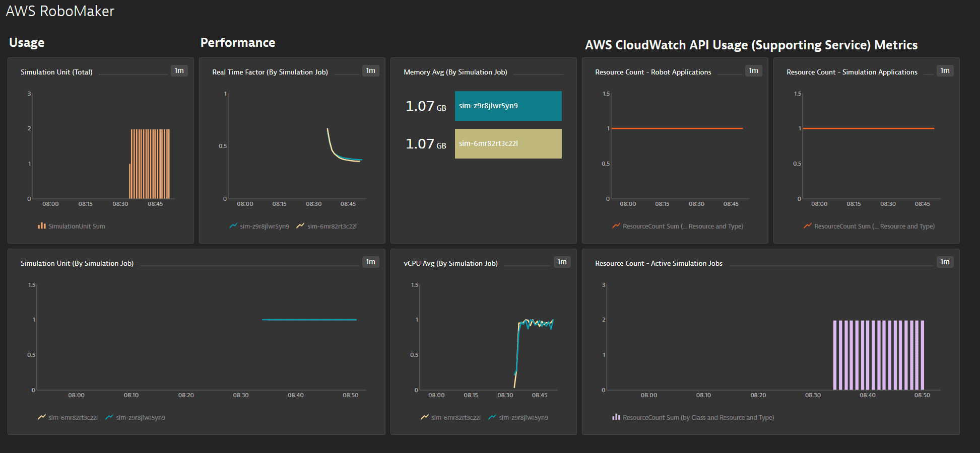The width and height of the screenshot is (980, 453).
Task: Select the khaki sim-6mr82rt3c22l memory bar
Action: (x=508, y=143)
